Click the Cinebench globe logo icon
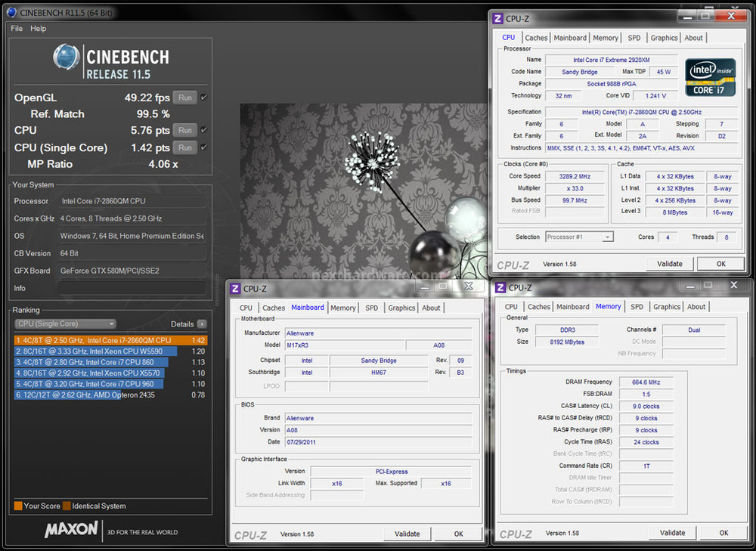The width and height of the screenshot is (756, 551). pyautogui.click(x=66, y=57)
